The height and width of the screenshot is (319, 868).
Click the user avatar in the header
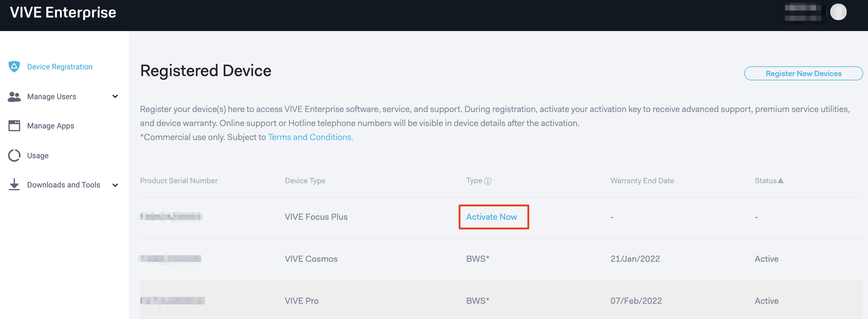pyautogui.click(x=838, y=12)
